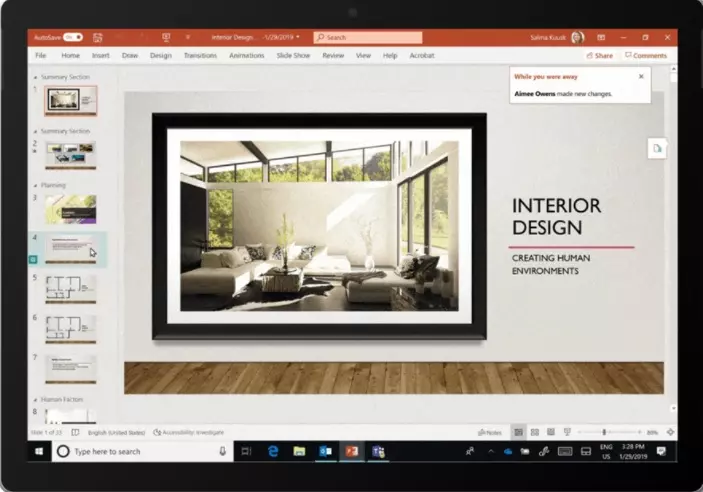Viewport: 703px width, 492px height.
Task: Select slide 7 thumbnail
Action: tap(71, 369)
